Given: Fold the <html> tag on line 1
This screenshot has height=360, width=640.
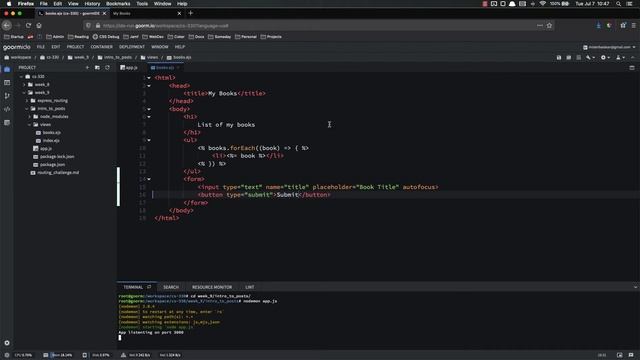Looking at the screenshot, I should 149,78.
